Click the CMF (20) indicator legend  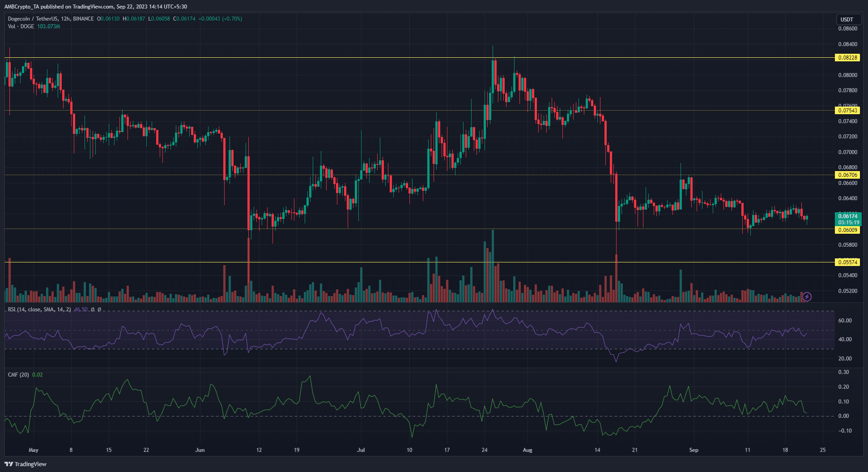[x=18, y=375]
